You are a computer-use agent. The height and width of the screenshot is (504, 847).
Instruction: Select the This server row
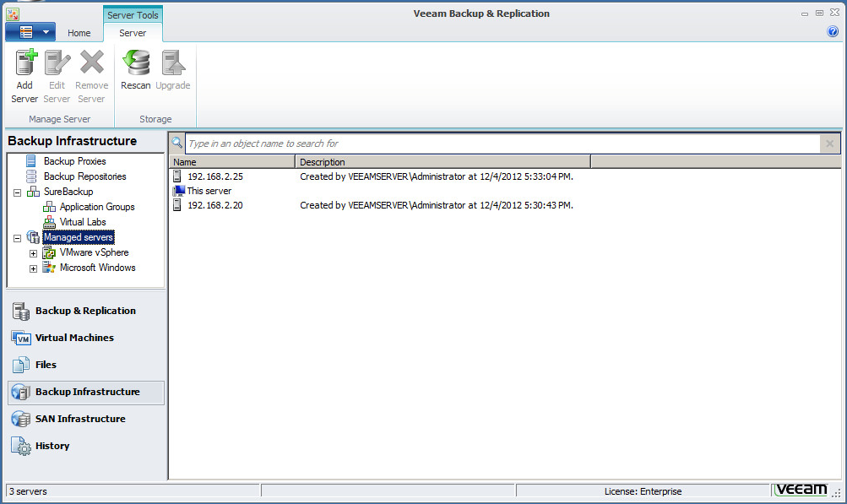504,191
